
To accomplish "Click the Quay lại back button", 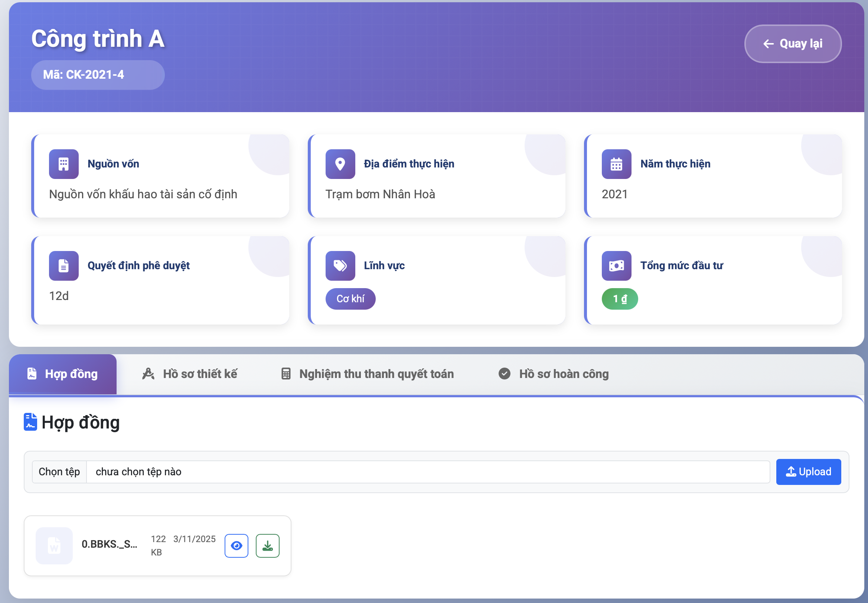I will click(793, 44).
